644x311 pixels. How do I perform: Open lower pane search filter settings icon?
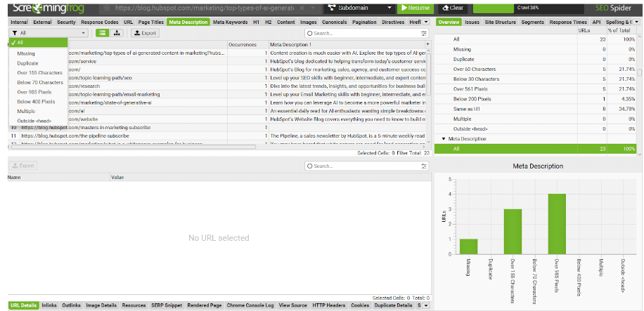pos(423,166)
